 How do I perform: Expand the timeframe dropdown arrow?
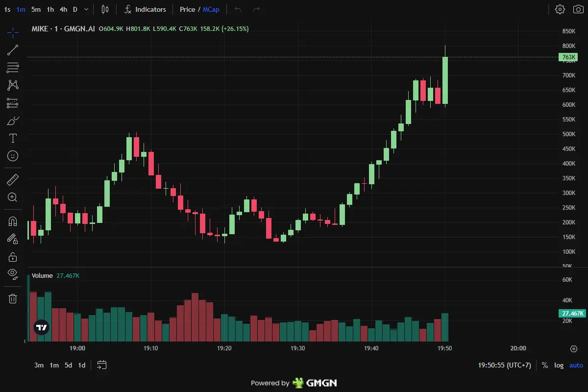click(87, 9)
